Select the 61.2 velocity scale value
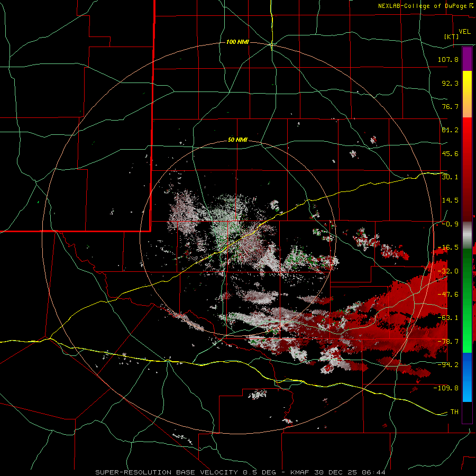Screen dimensions: 476x476 pos(450,130)
